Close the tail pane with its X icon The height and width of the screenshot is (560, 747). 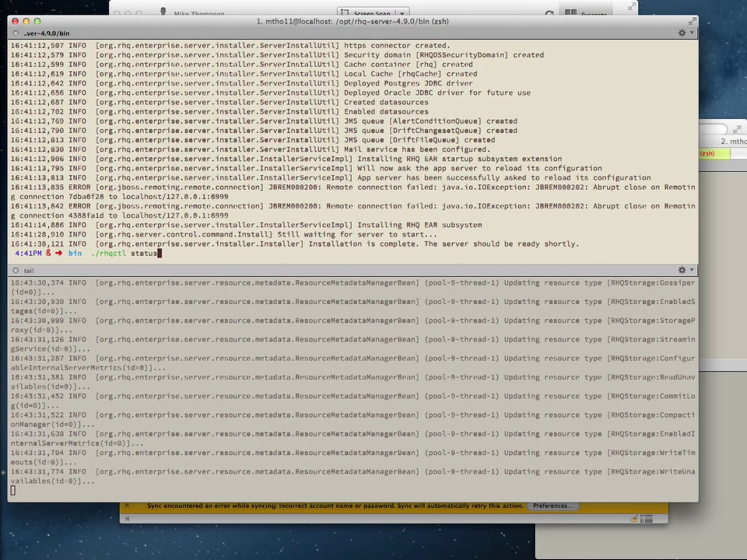click(16, 270)
